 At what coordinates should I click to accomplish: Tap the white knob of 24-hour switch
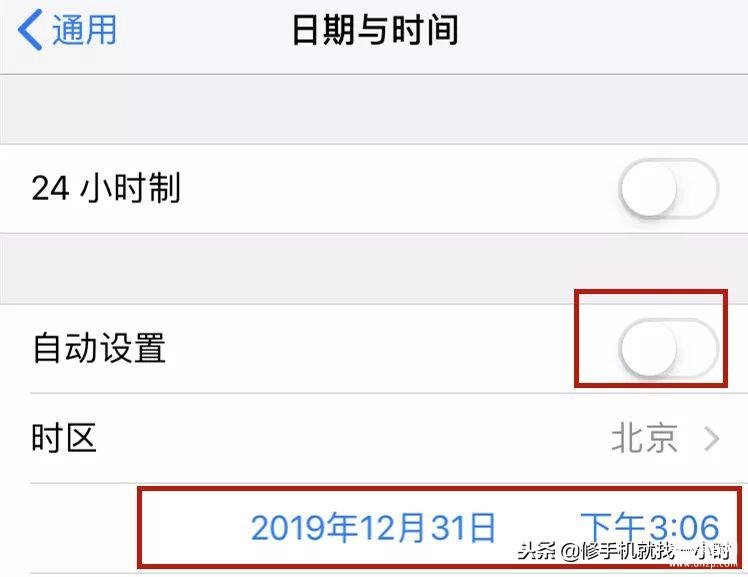649,188
